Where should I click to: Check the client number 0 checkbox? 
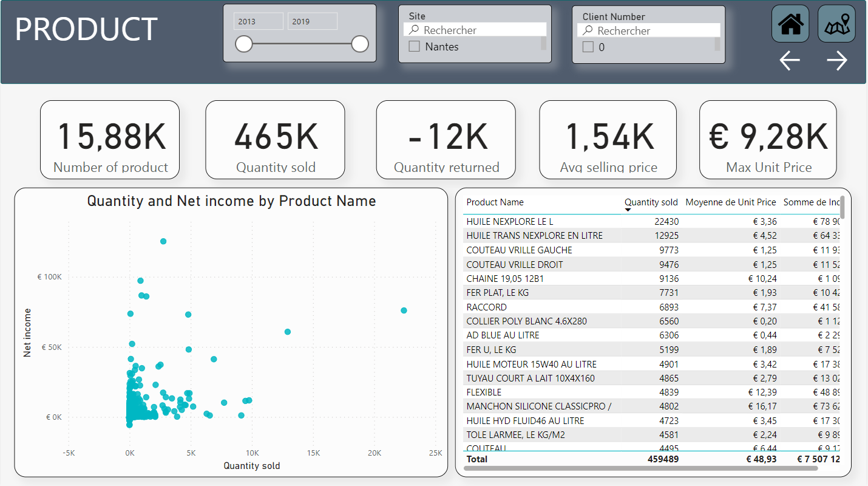coord(588,47)
